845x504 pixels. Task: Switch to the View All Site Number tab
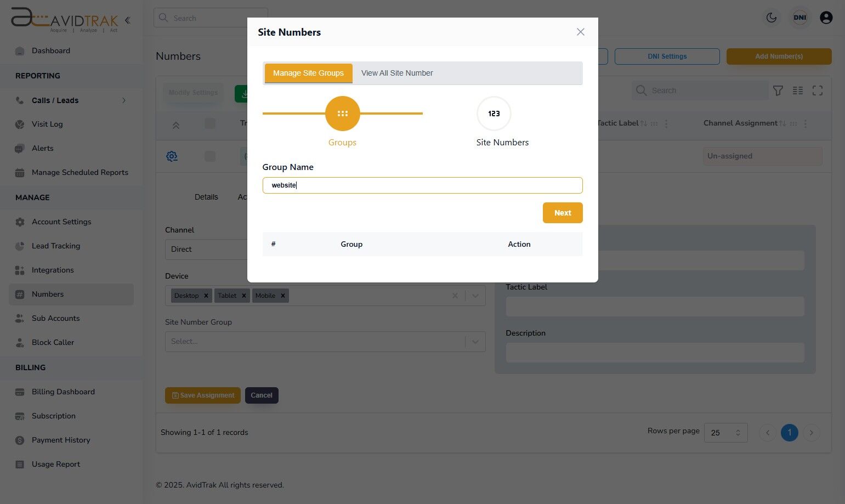click(397, 73)
